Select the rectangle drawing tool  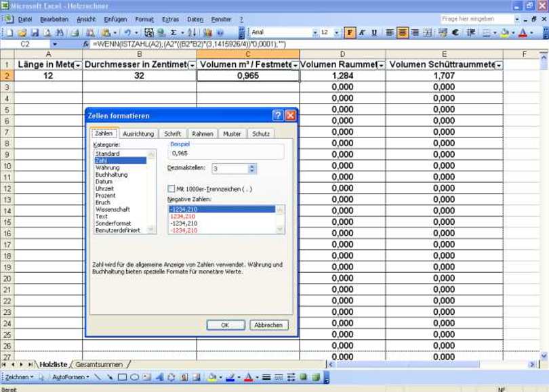pyautogui.click(x=123, y=377)
